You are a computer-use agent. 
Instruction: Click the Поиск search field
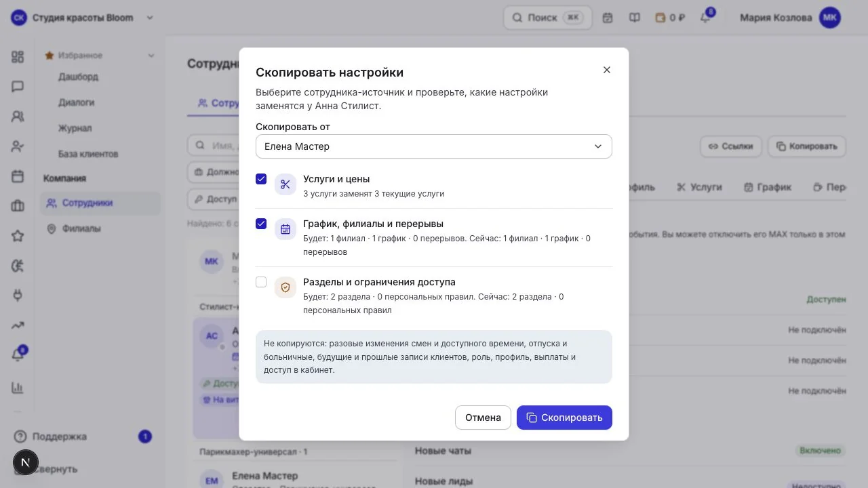(x=548, y=18)
